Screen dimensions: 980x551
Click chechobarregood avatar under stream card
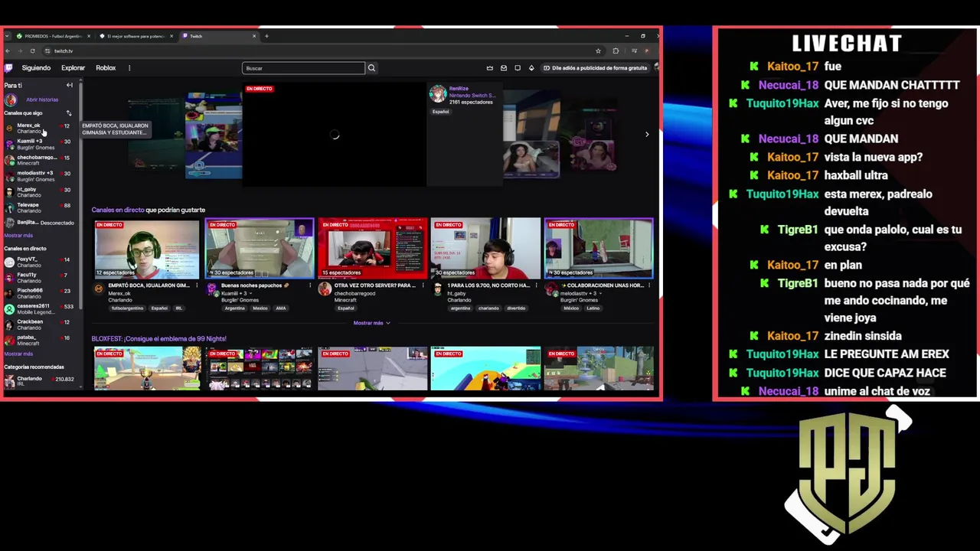325,289
